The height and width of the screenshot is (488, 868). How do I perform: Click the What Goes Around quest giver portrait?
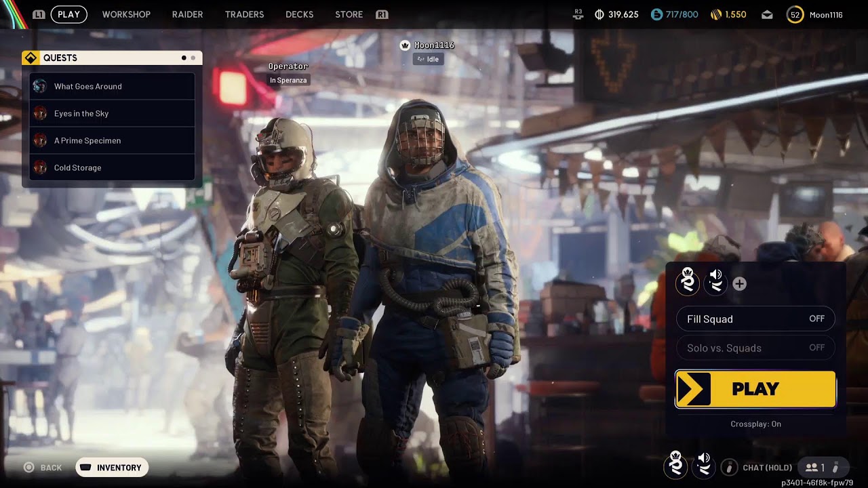click(x=40, y=86)
